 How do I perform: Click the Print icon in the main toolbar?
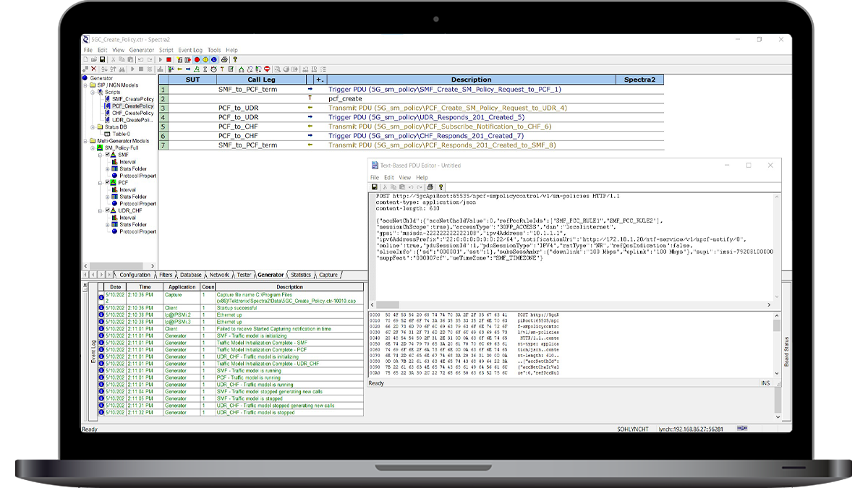(x=225, y=59)
